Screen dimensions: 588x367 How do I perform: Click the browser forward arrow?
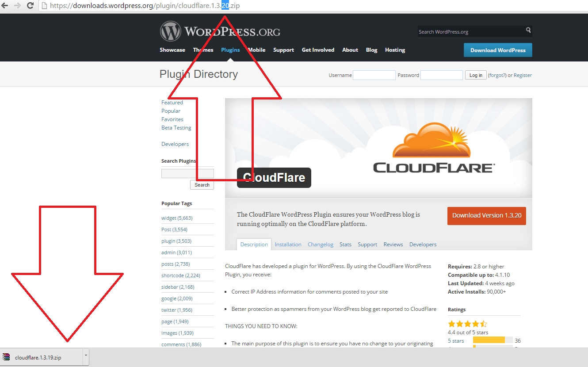(18, 6)
